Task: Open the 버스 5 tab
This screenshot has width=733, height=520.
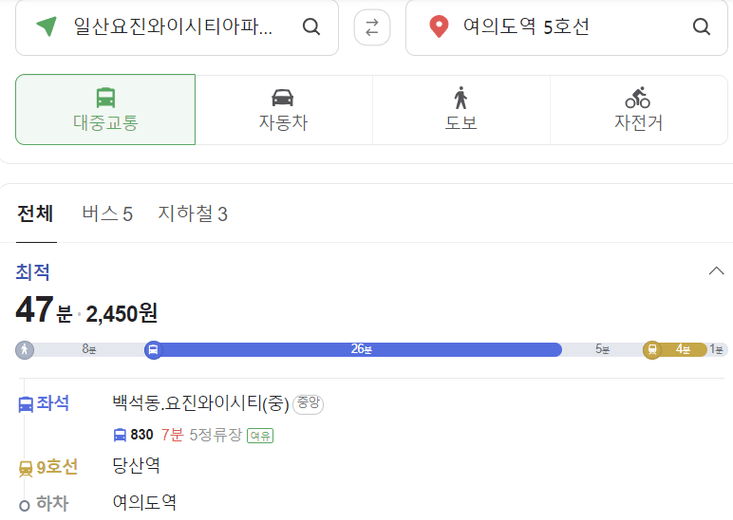Action: [x=108, y=214]
